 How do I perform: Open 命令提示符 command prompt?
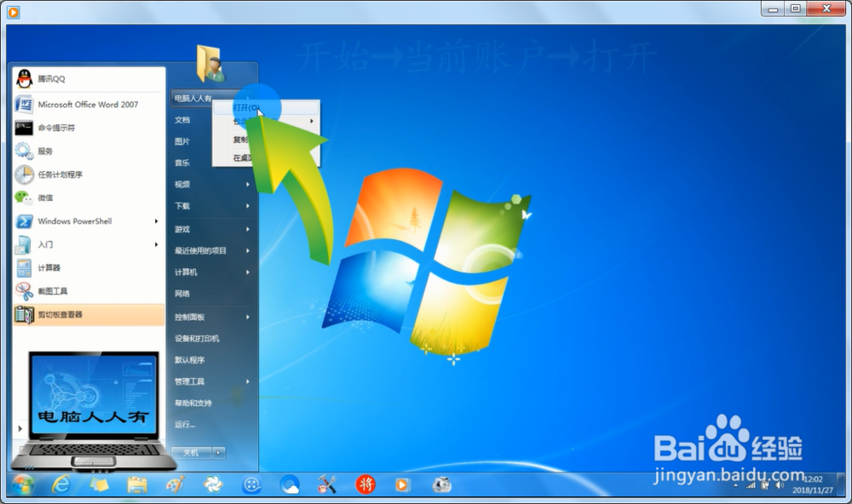[x=89, y=128]
